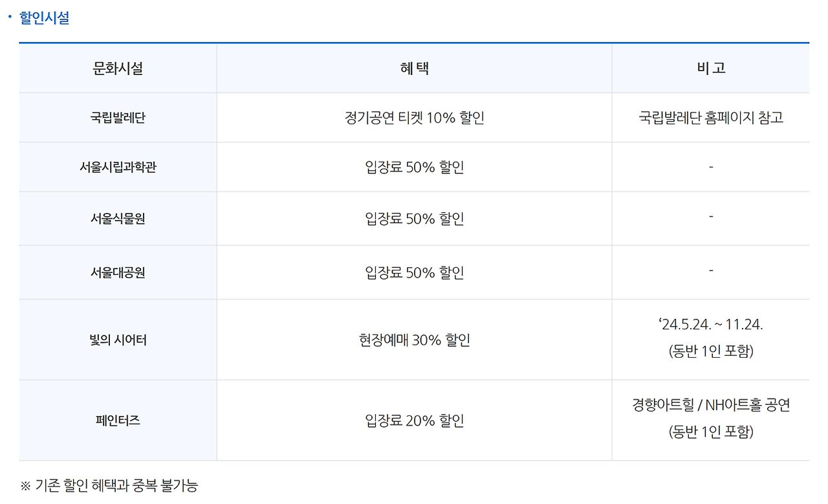Click the 50% discount text for 서울식물원
The image size is (828, 504).
pos(414,219)
